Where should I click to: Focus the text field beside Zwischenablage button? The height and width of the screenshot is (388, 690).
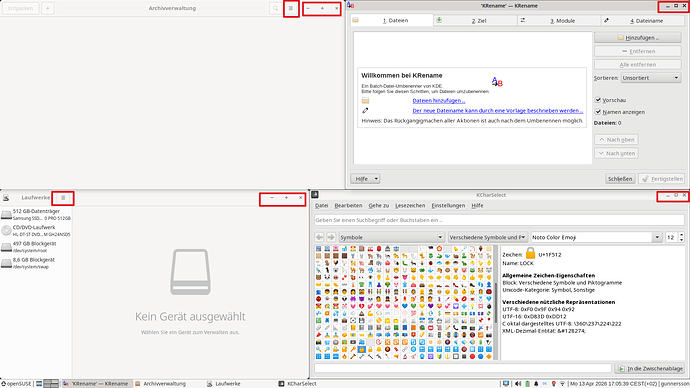tap(462, 368)
